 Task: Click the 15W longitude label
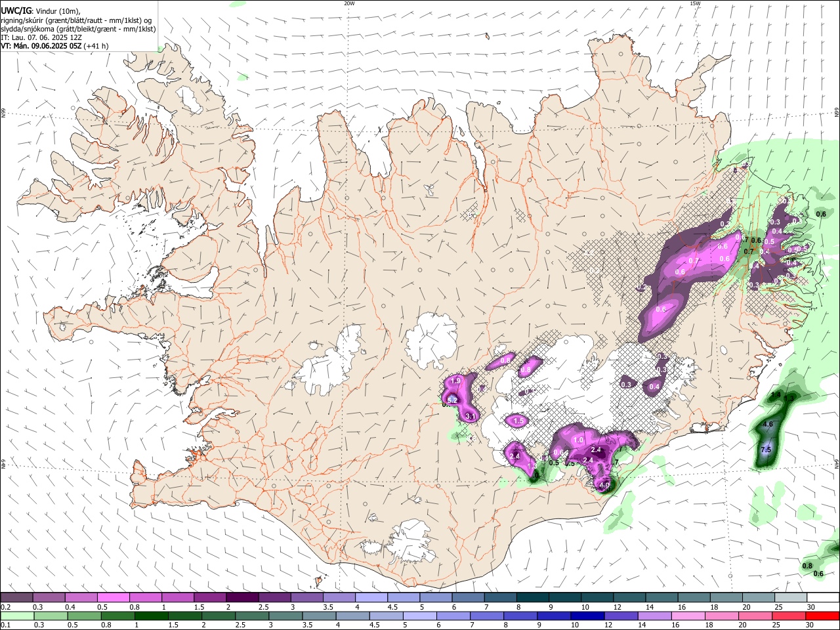(695, 3)
